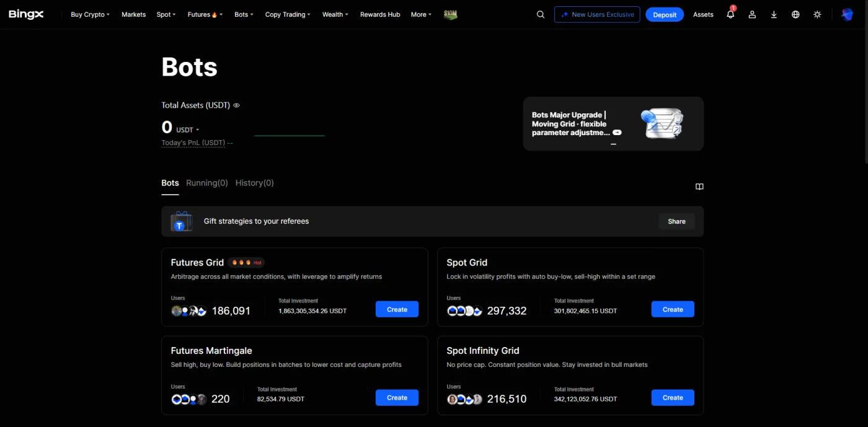
Task: Open the user profile icon
Action: click(x=752, y=14)
